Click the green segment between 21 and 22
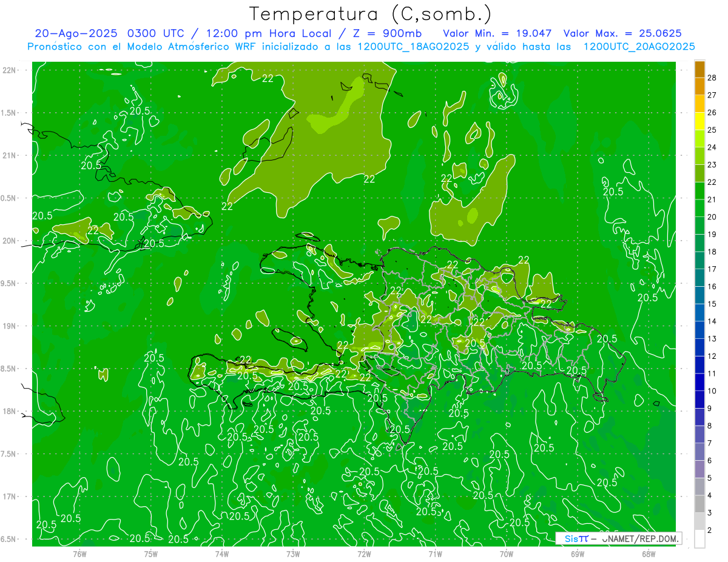The width and height of the screenshot is (728, 562). (x=699, y=191)
